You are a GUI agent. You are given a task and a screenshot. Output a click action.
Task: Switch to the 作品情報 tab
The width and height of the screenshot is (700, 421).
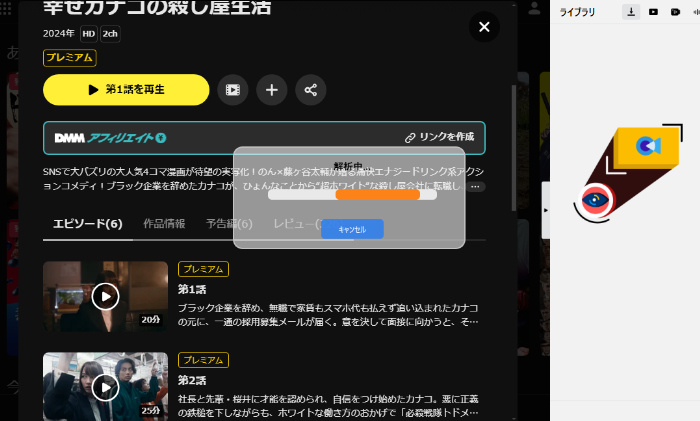click(x=164, y=224)
